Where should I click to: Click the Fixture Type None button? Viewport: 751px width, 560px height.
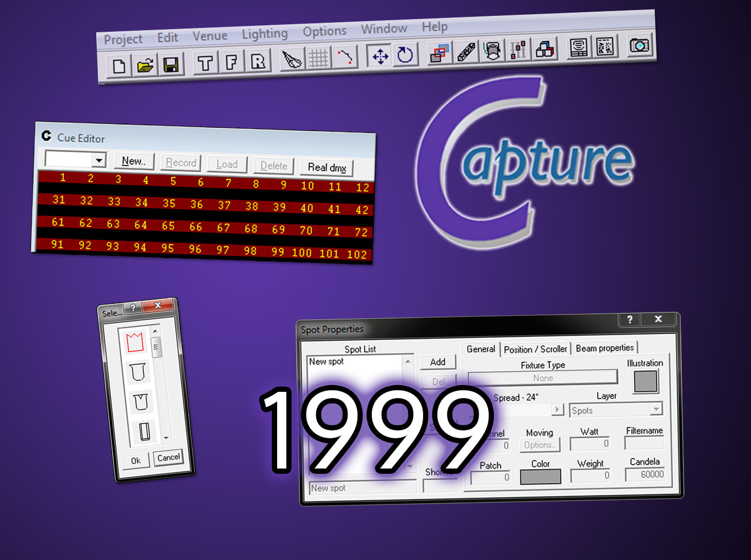pyautogui.click(x=543, y=378)
